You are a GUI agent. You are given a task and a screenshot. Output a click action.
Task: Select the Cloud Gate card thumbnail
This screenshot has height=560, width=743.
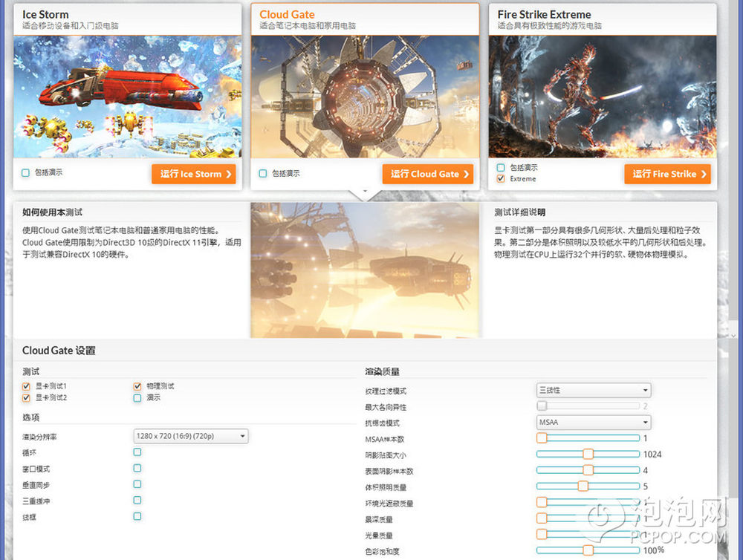(365, 97)
